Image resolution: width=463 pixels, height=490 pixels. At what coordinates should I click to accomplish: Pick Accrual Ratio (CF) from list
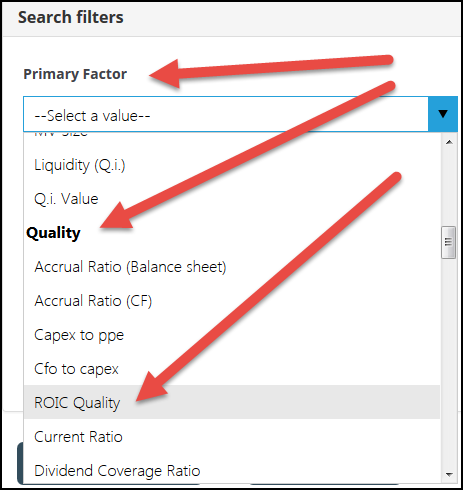pyautogui.click(x=232, y=301)
